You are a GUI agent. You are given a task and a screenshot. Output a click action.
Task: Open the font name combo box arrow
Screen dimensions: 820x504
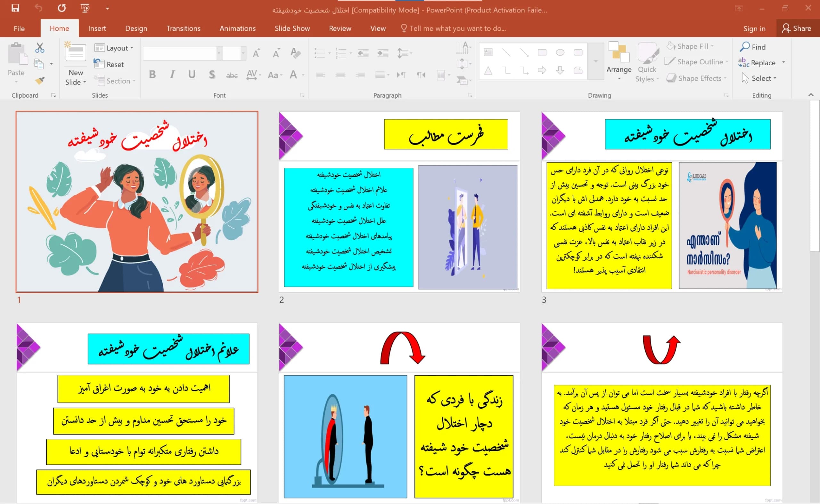pyautogui.click(x=219, y=53)
